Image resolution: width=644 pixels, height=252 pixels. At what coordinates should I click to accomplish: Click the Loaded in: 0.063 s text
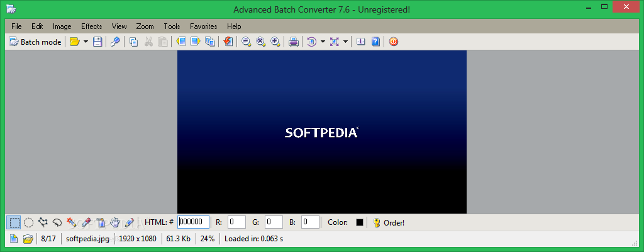[253, 239]
